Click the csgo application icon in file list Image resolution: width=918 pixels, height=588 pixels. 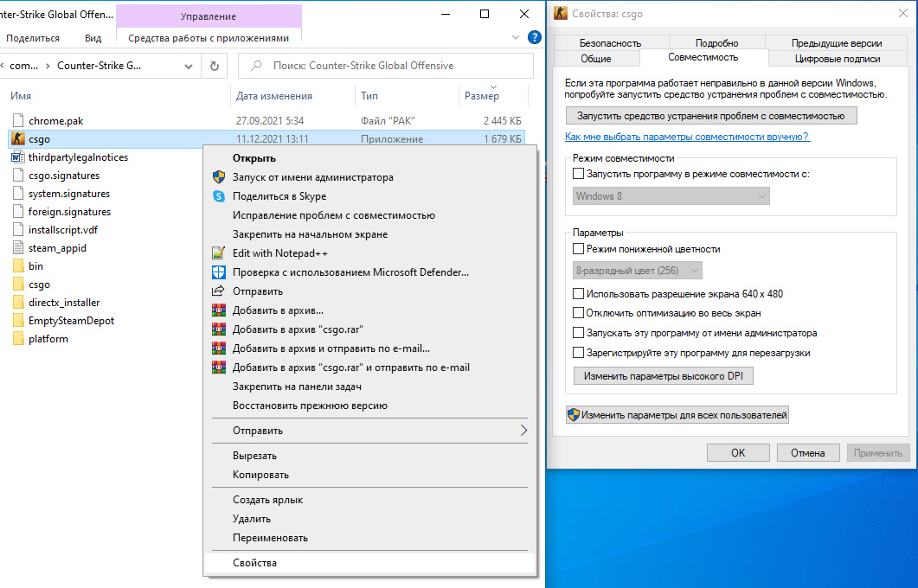click(18, 138)
